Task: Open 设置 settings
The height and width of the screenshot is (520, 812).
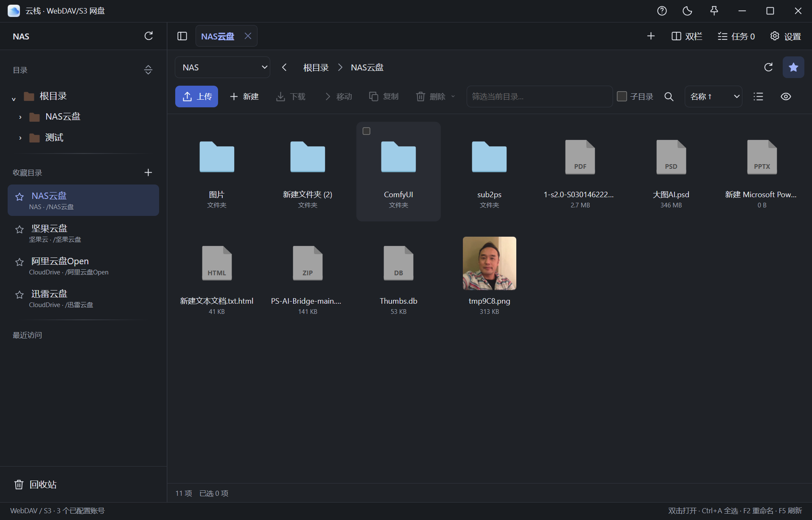Action: pos(786,36)
